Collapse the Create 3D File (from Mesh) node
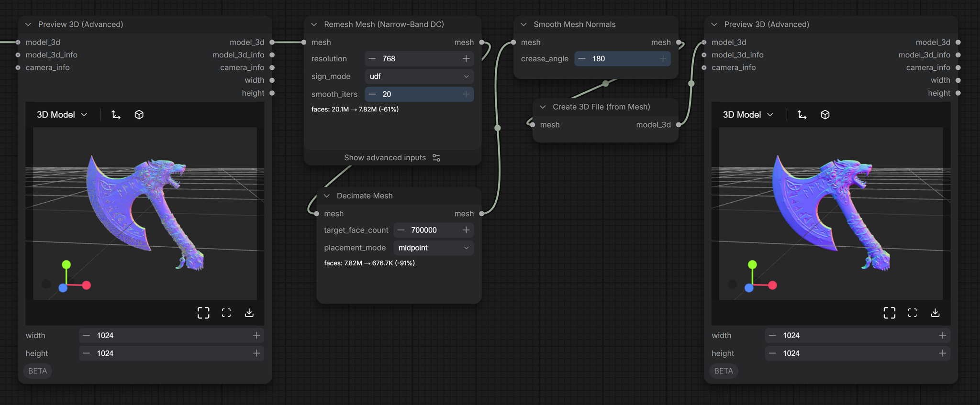 [543, 107]
